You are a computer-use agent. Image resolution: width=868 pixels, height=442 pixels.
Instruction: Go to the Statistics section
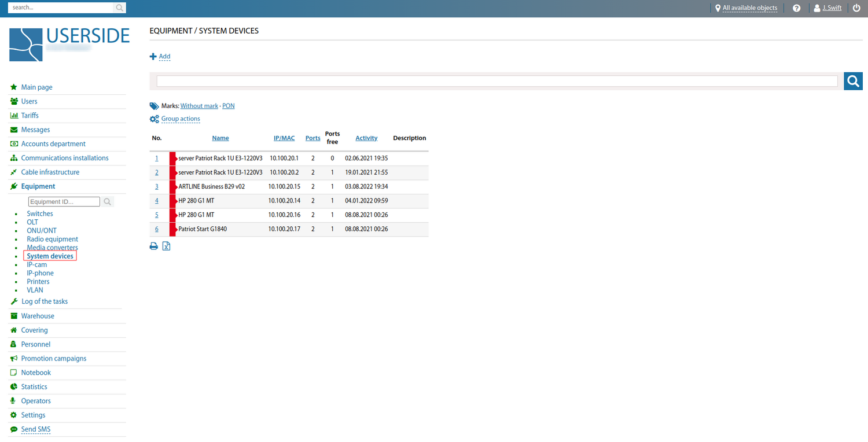tap(34, 386)
